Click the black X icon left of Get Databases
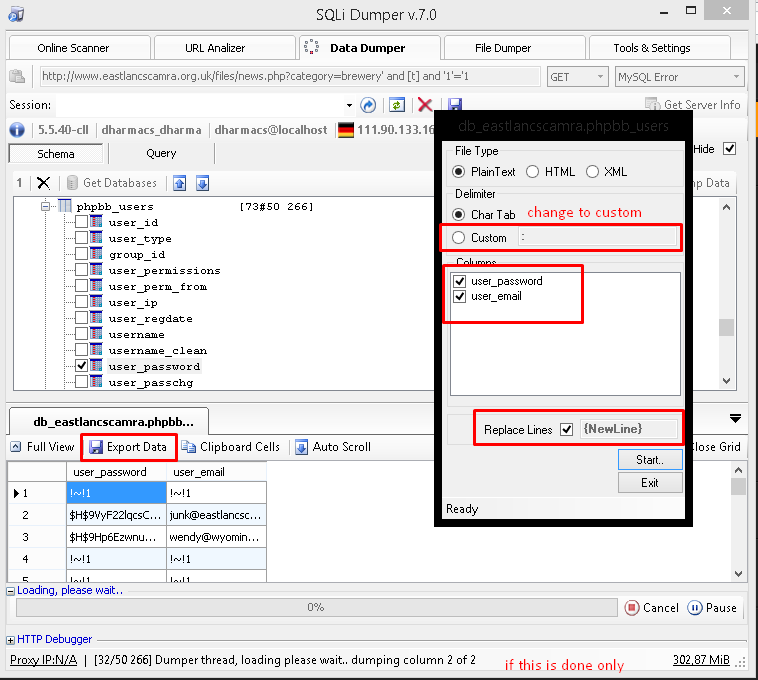Image resolution: width=758 pixels, height=680 pixels. [x=43, y=183]
